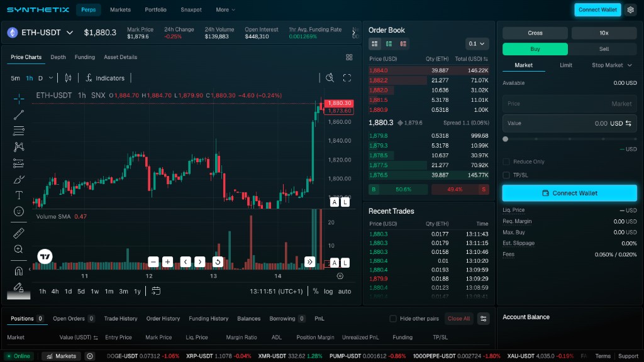Select the ruler measure tool
Image resolution: width=644 pixels, height=362 pixels.
click(18, 233)
